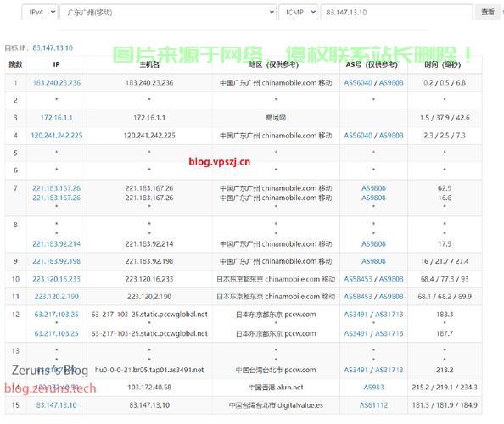Open second 63.217.103.25 IP link in hop 12

(57, 333)
